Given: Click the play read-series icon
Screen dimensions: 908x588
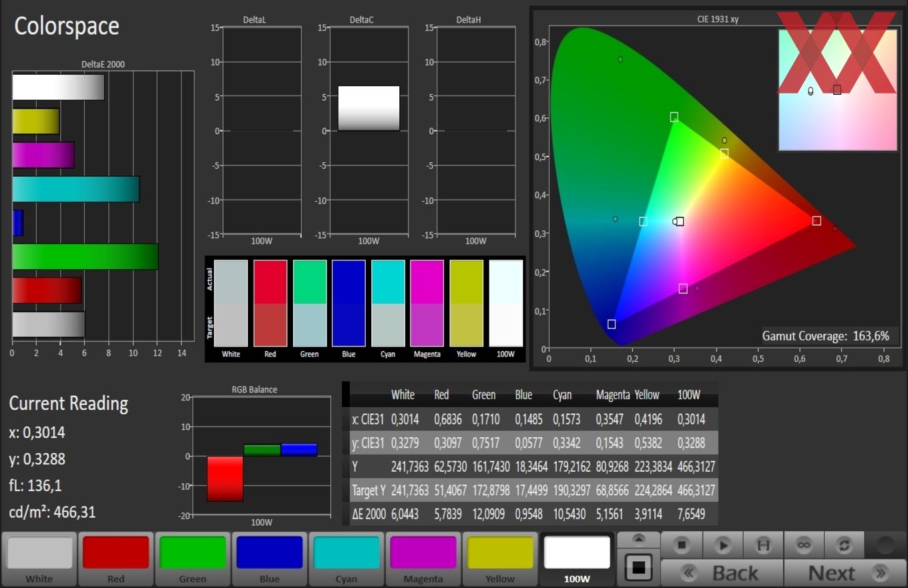Looking at the screenshot, I should point(722,545).
